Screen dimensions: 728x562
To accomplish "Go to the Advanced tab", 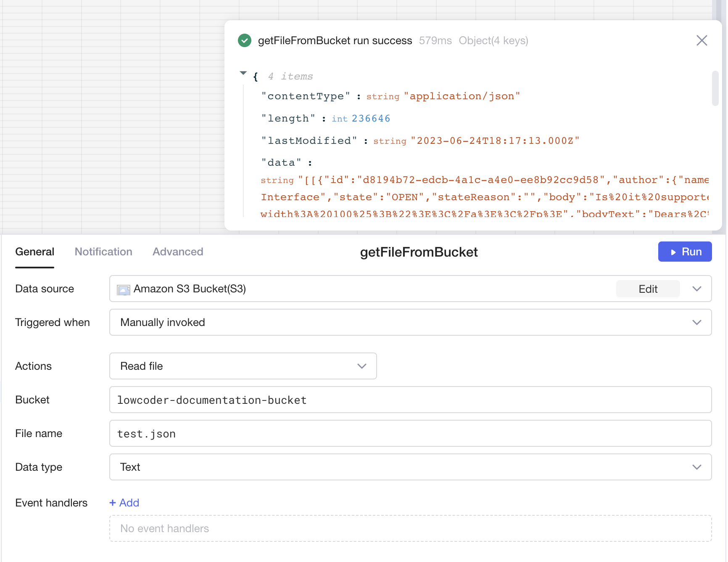I will point(178,252).
